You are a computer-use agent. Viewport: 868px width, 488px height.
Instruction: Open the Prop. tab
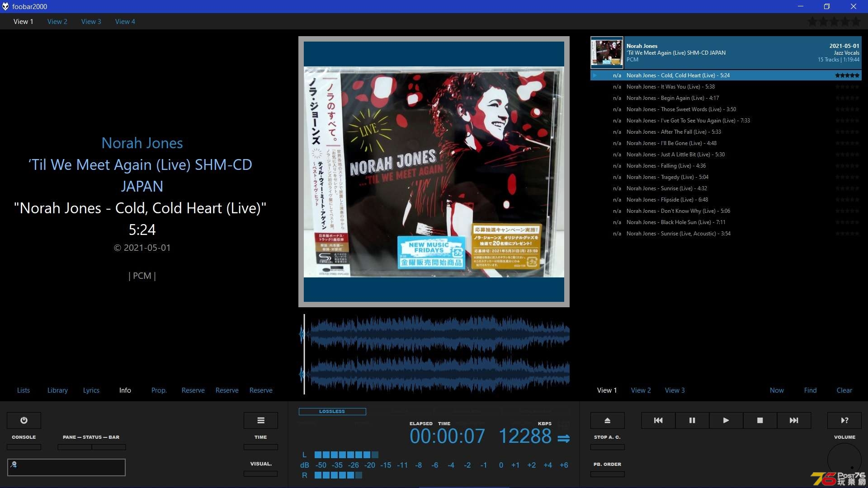(159, 390)
